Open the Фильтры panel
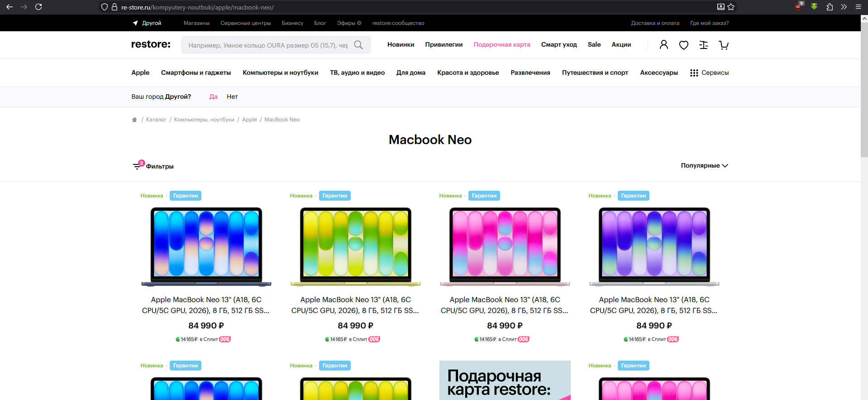The height and width of the screenshot is (400, 868). click(x=160, y=166)
